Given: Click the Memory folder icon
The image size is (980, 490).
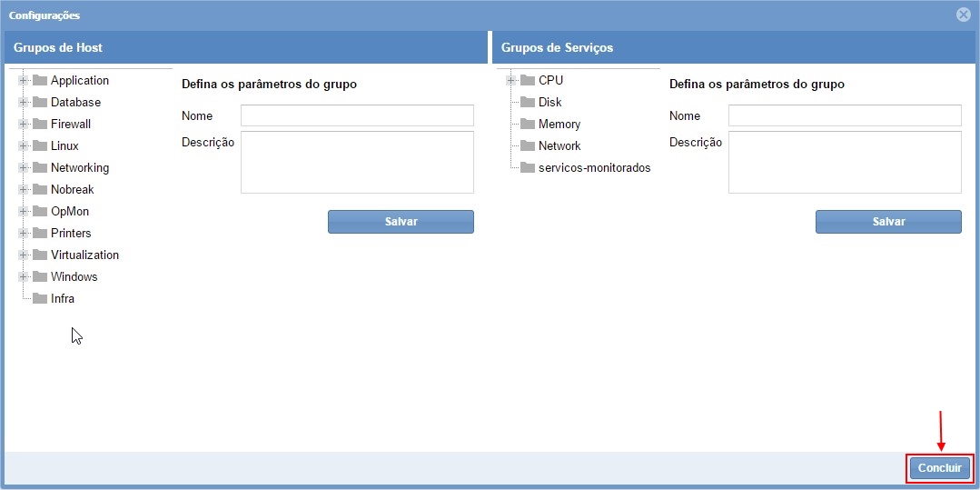Looking at the screenshot, I should point(528,124).
